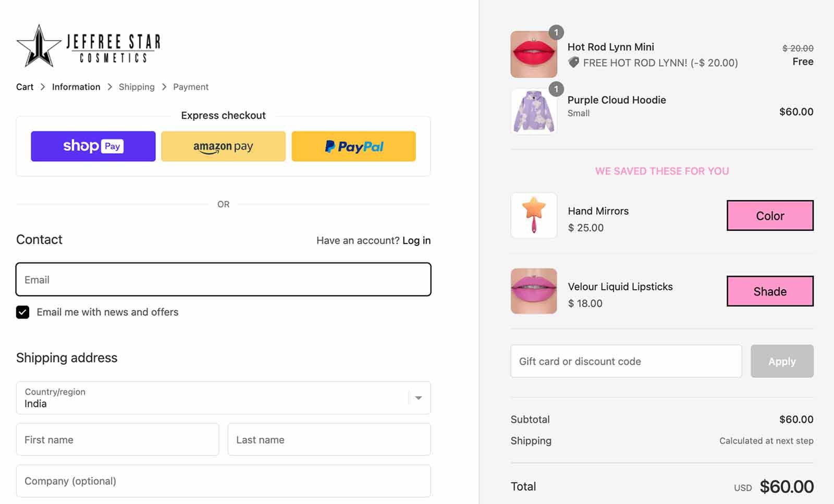Pay with the Shop Pay button
Screen dimensions: 834x504
point(93,146)
